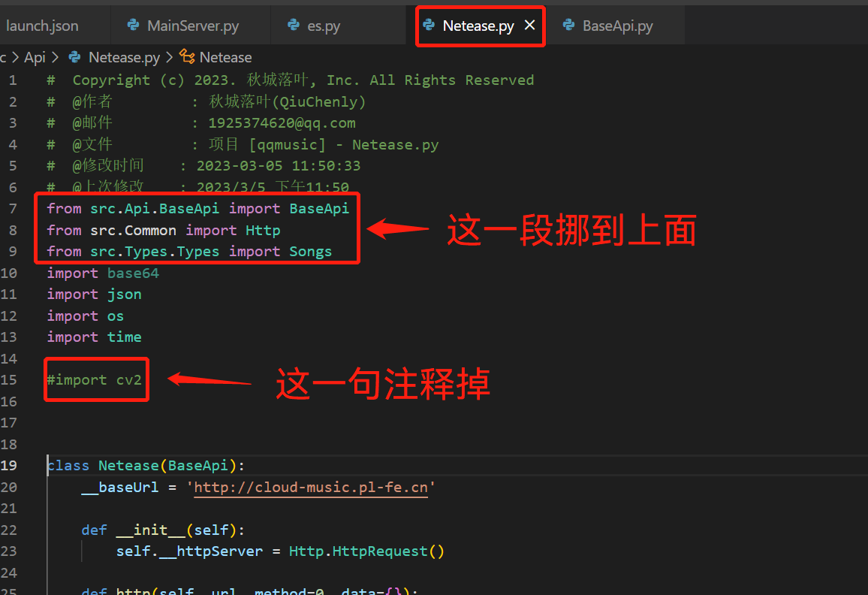Click line number 7 in the gutter
The height and width of the screenshot is (595, 868).
coord(15,208)
